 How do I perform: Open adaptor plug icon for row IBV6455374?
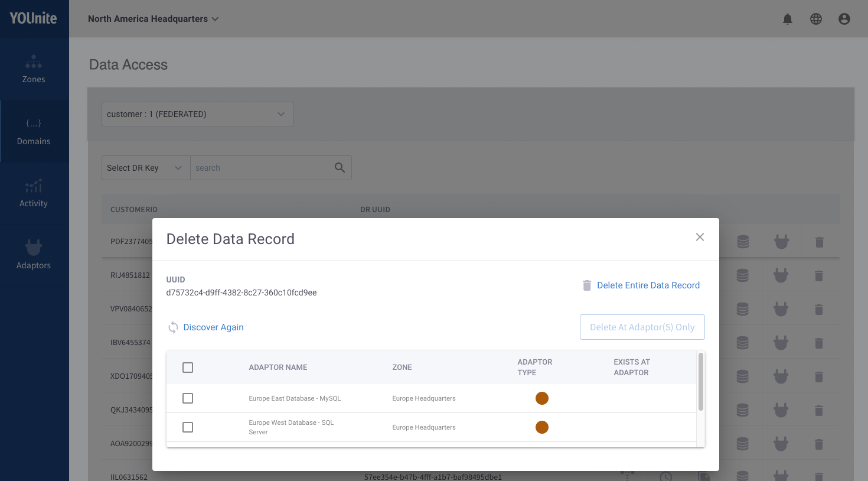point(781,343)
